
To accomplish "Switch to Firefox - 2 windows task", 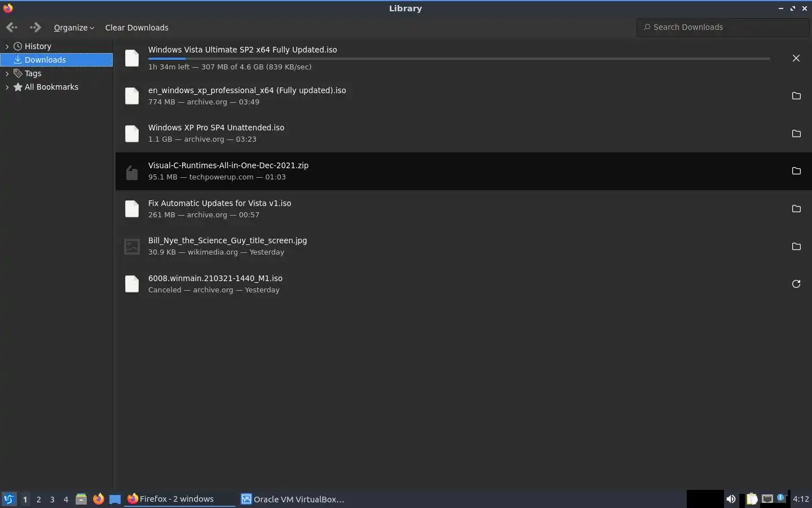I will click(x=179, y=499).
